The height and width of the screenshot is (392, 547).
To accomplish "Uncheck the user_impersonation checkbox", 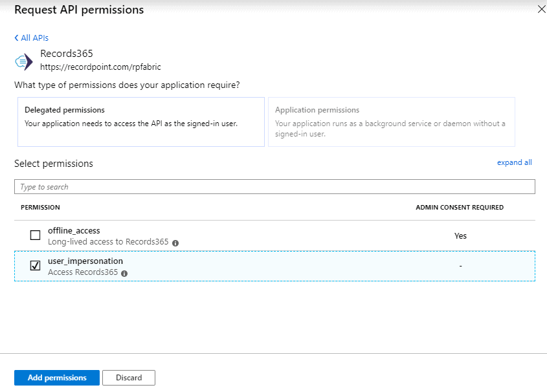I will tap(36, 266).
